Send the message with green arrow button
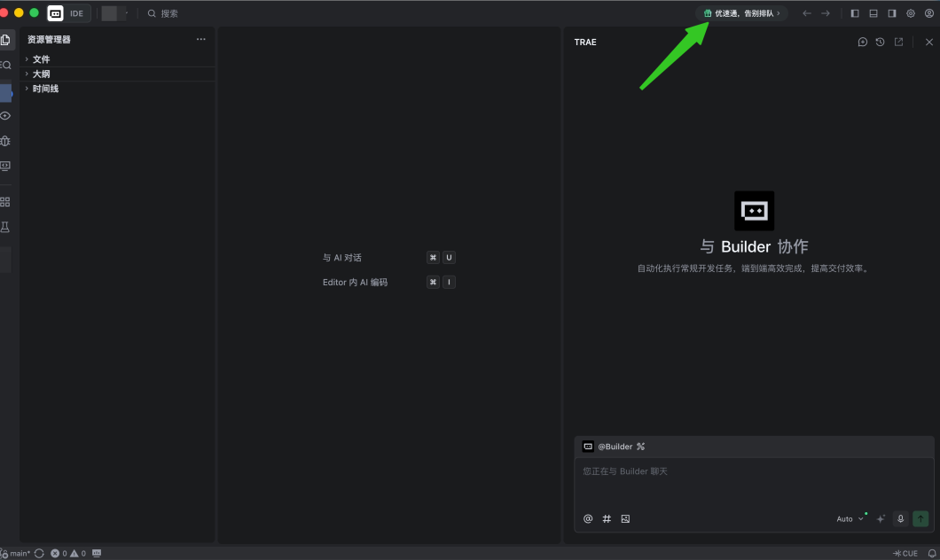 (x=920, y=518)
